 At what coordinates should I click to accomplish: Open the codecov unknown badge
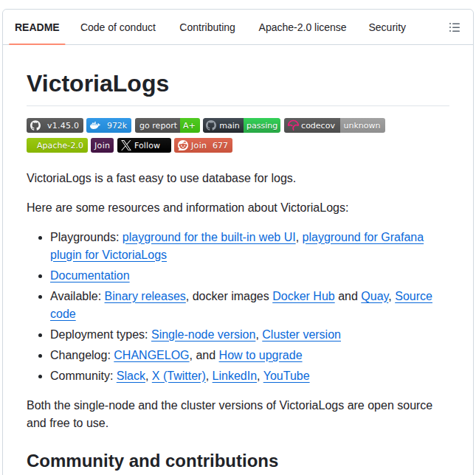[x=334, y=125]
